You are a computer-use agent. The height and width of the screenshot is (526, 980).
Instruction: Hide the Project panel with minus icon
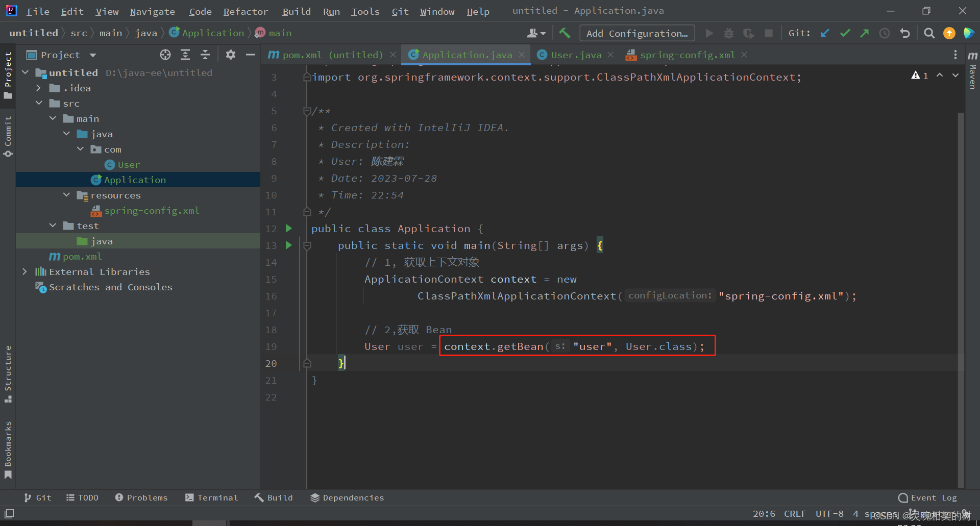[x=251, y=55]
